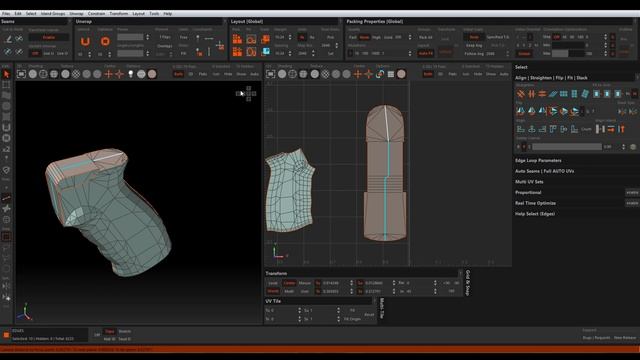The width and height of the screenshot is (640, 360).
Task: Open the Constrain menu
Action: 96,13
